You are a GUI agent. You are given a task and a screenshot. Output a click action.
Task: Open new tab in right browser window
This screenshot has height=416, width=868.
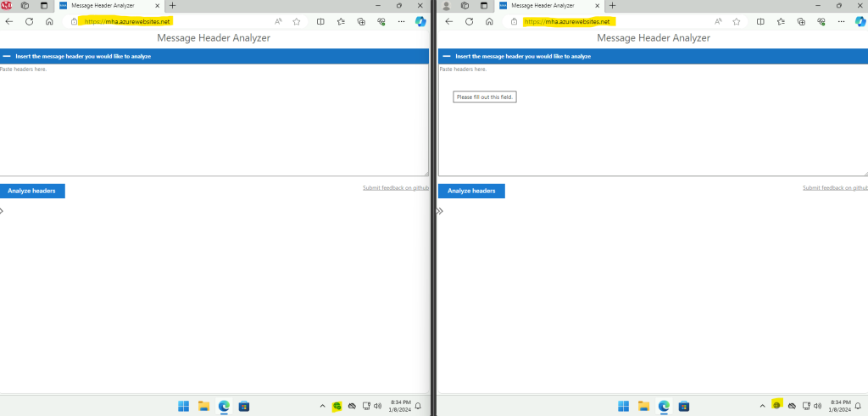(612, 6)
